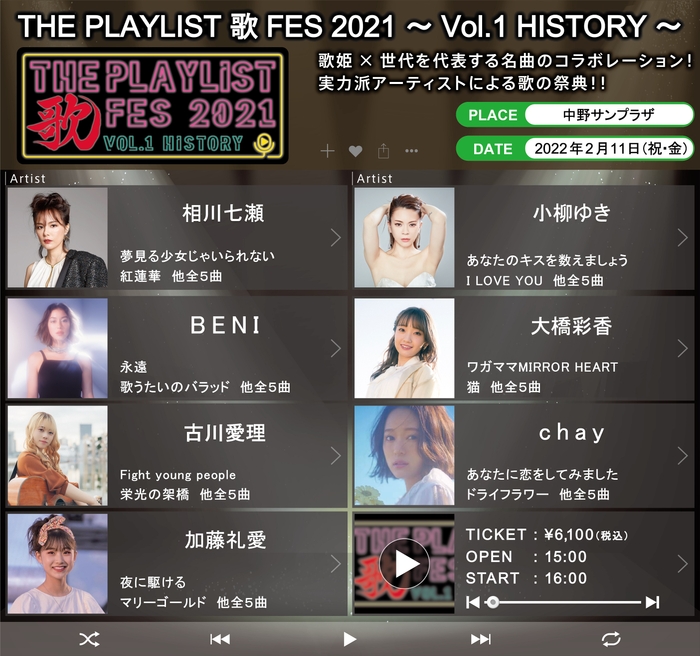
Task: Jump to end of ticket row slider
Action: tap(652, 602)
